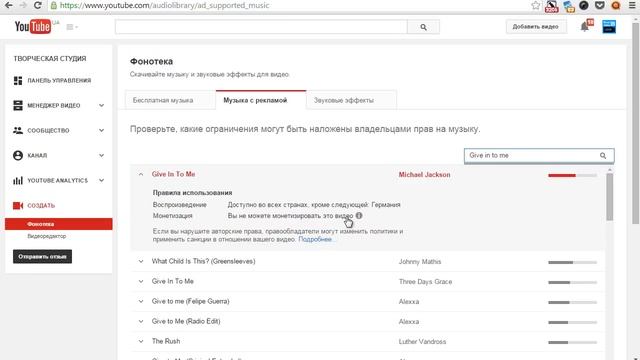640x360 pixels.
Task: Click Michael Jackson track popularity bar
Action: point(572,175)
